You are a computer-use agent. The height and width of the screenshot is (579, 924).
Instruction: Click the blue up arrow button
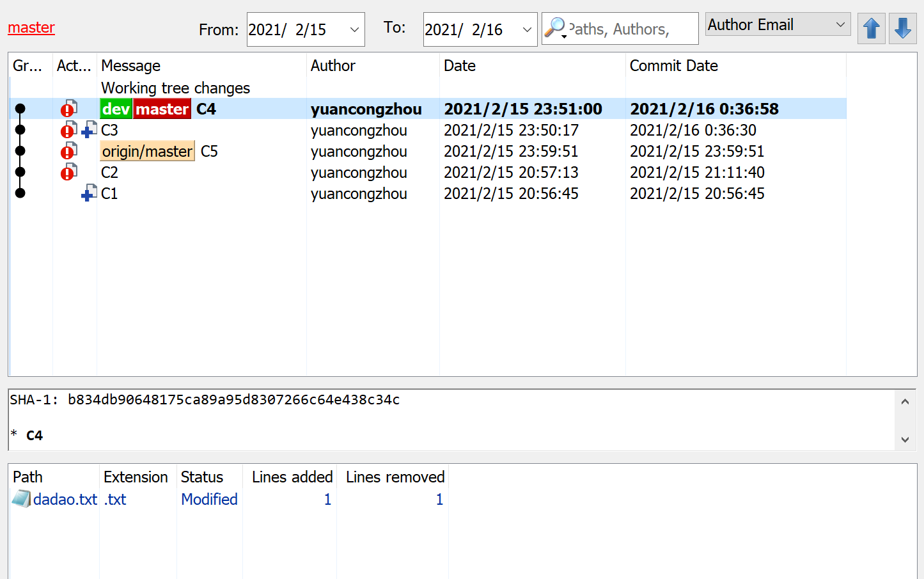tap(871, 29)
